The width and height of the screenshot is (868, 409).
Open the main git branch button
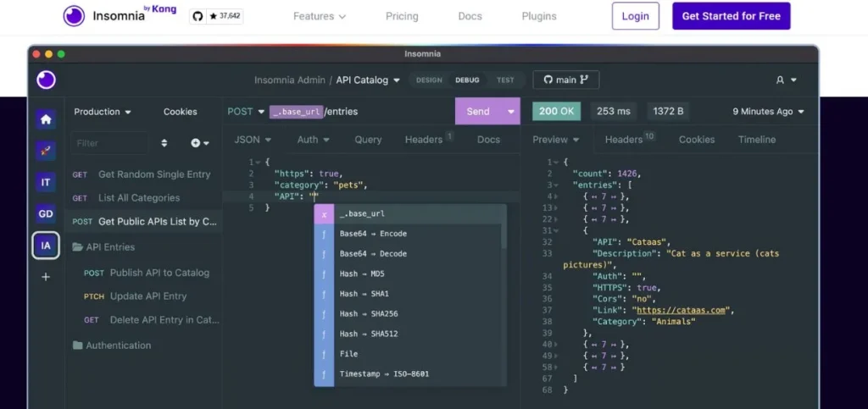(565, 80)
